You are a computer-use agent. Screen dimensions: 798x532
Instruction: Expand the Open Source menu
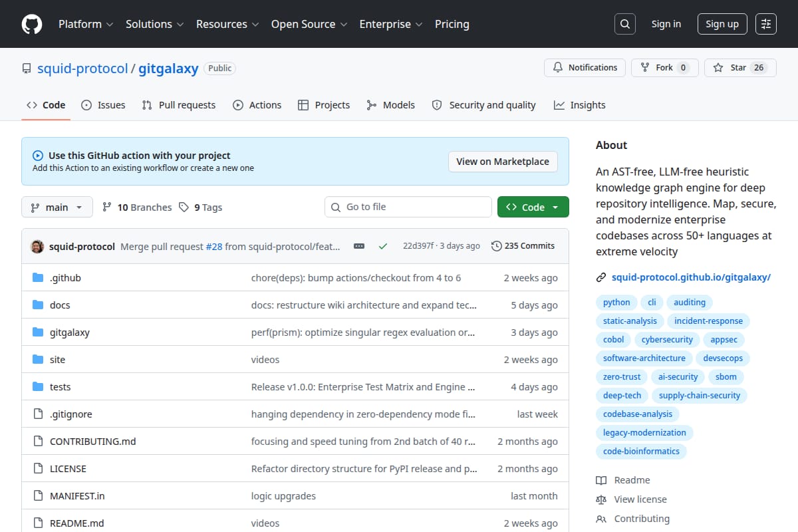click(x=309, y=24)
